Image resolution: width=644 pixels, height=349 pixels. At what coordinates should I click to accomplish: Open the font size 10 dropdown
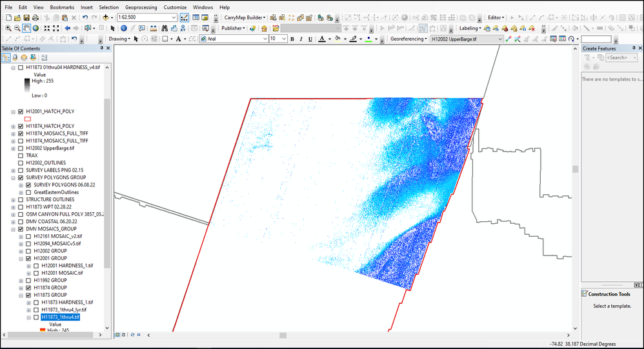click(283, 39)
